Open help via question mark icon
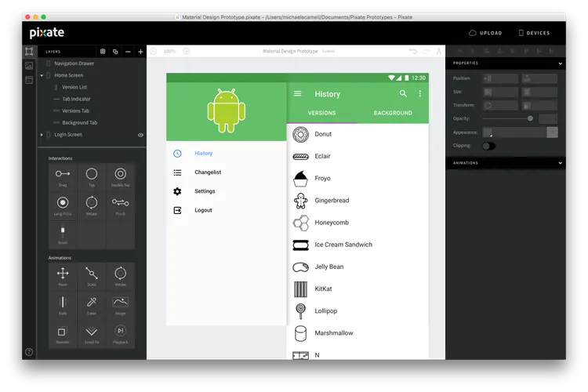This screenshot has width=588, height=392. [x=29, y=352]
